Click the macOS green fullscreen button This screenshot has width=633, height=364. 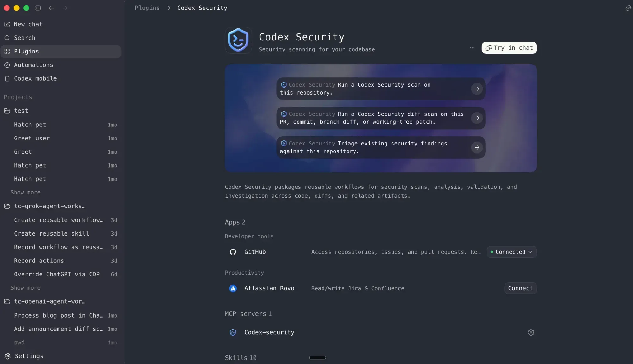(x=26, y=8)
